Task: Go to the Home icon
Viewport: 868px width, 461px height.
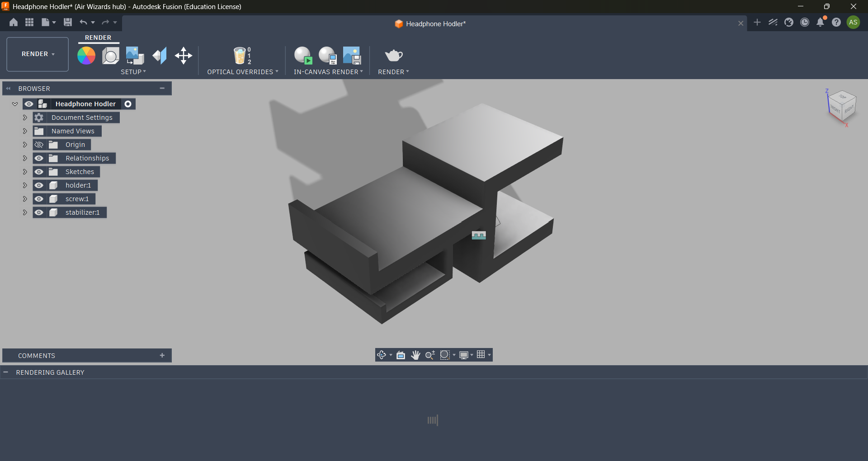Action: click(14, 22)
